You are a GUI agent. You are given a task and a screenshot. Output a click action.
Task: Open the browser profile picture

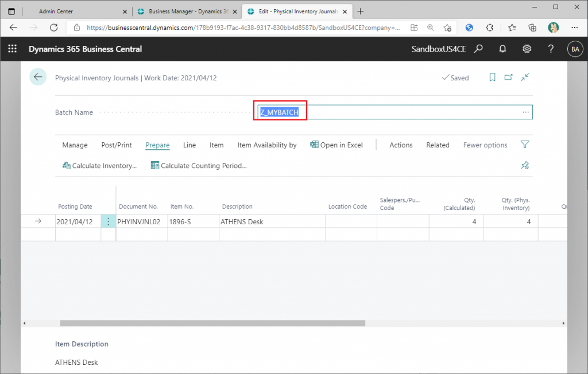coord(553,28)
